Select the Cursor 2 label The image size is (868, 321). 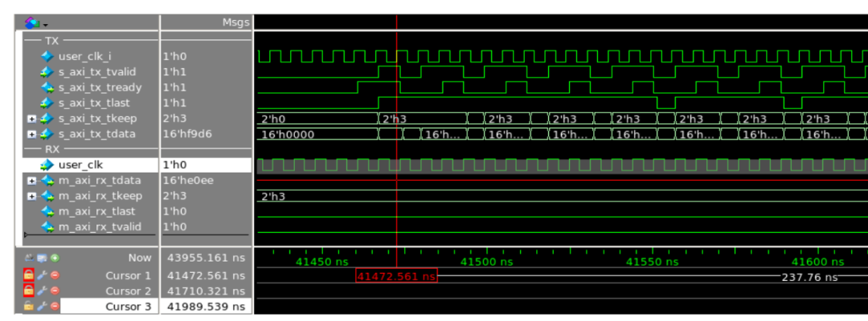[x=128, y=291]
